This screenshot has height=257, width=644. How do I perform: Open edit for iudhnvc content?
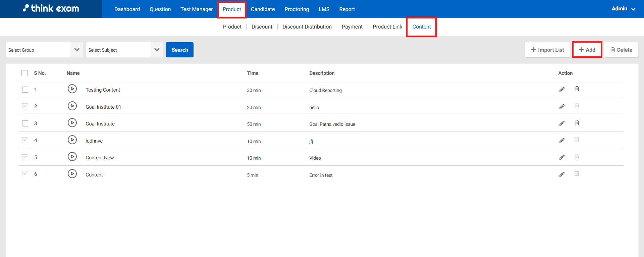coord(562,141)
